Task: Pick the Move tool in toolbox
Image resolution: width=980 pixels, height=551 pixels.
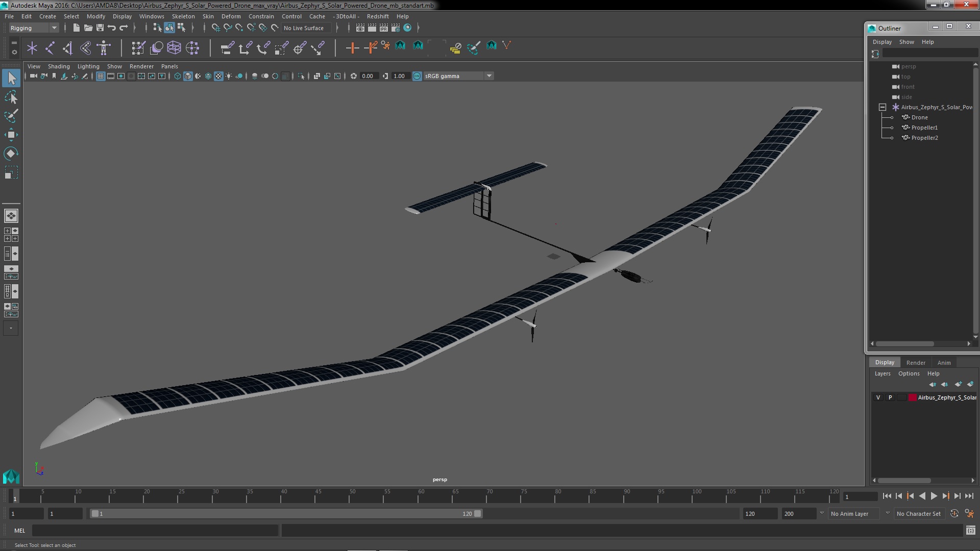Action: pyautogui.click(x=11, y=135)
